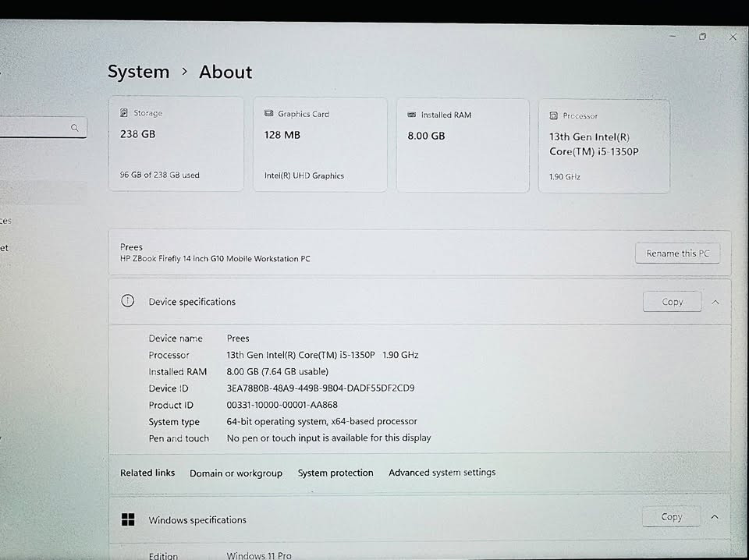Viewport: 749px width, 560px height.
Task: Click the Windows 11 Pro edition value
Action: (259, 555)
